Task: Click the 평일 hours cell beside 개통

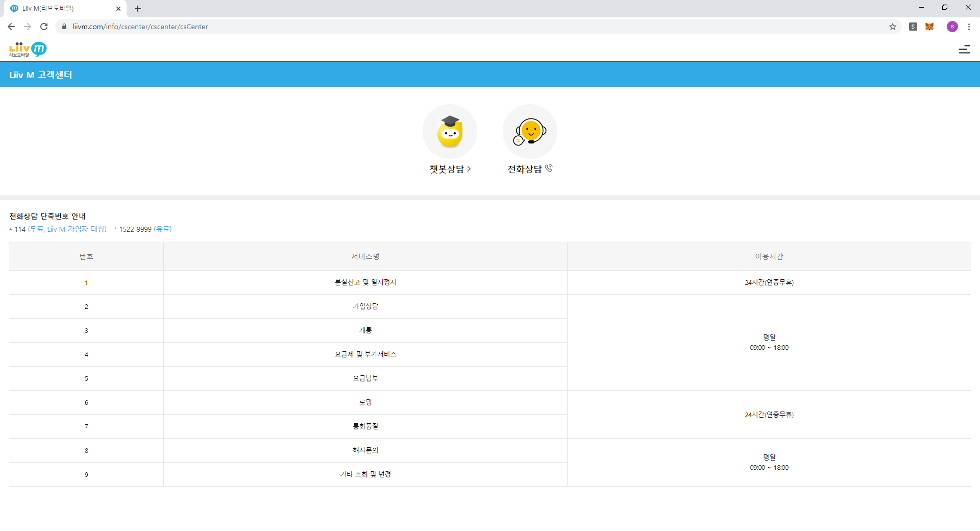Action: 769,343
